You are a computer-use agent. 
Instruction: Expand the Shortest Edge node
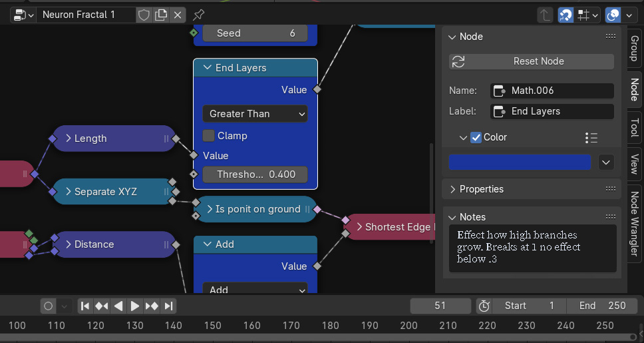[359, 227]
